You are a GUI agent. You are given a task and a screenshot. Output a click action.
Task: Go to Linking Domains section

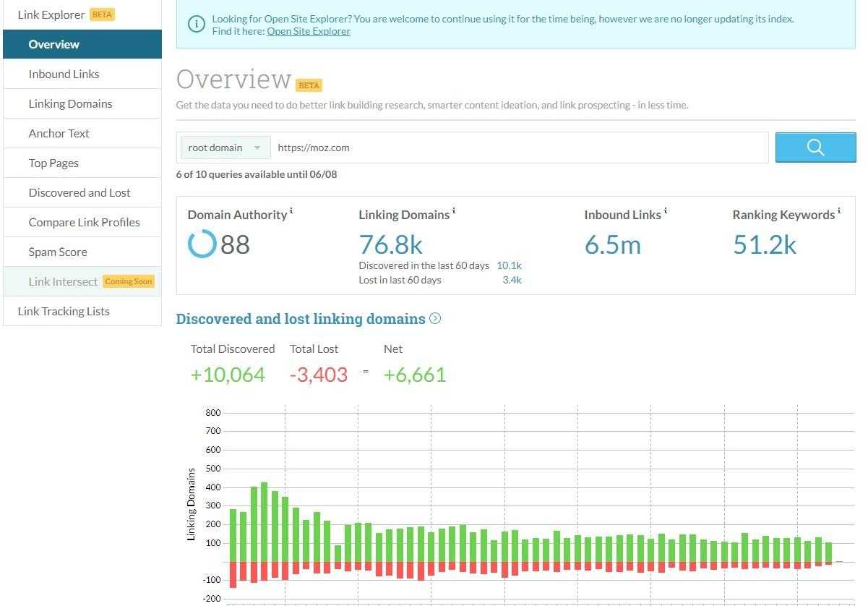pyautogui.click(x=70, y=103)
